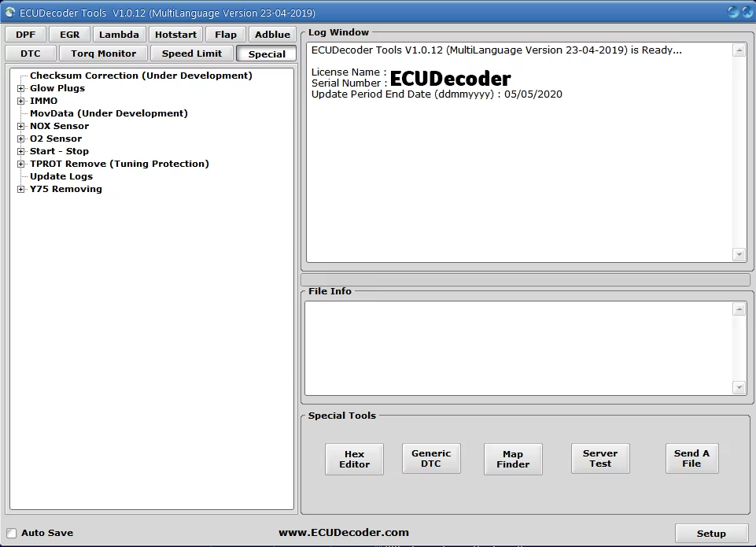
Task: Select Update Logs in the tree
Action: [x=61, y=176]
